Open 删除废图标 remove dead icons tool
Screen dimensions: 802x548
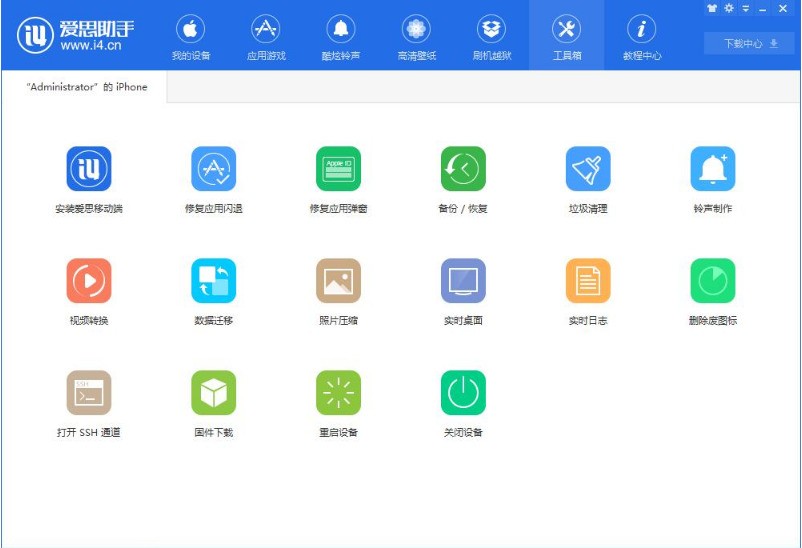pyautogui.click(x=713, y=280)
